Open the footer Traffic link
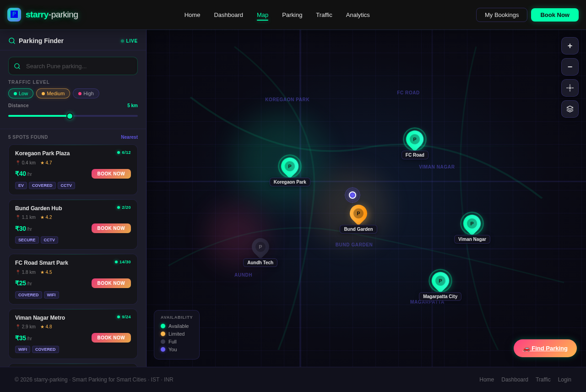Viewport: 586px width, 392px height. point(543,380)
